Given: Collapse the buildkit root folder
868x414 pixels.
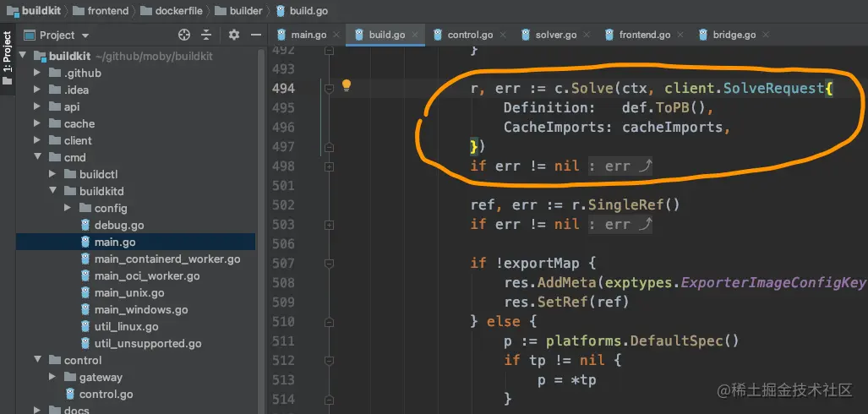Looking at the screenshot, I should click(23, 56).
